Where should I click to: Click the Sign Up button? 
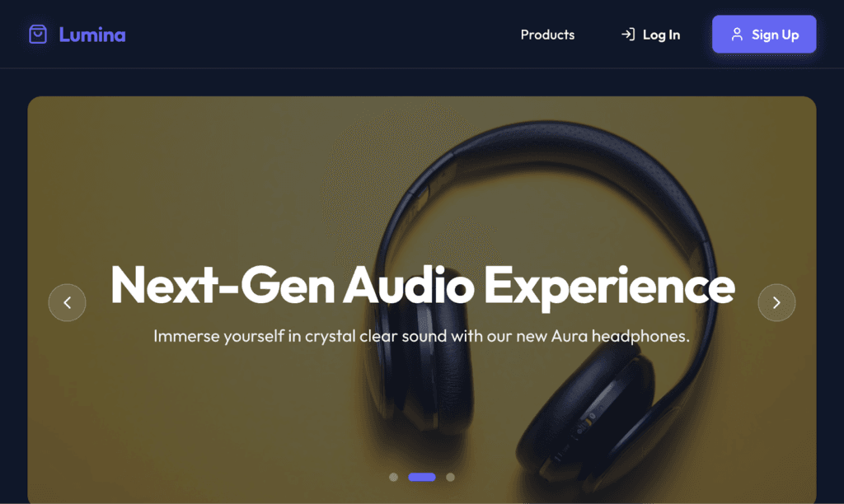764,34
